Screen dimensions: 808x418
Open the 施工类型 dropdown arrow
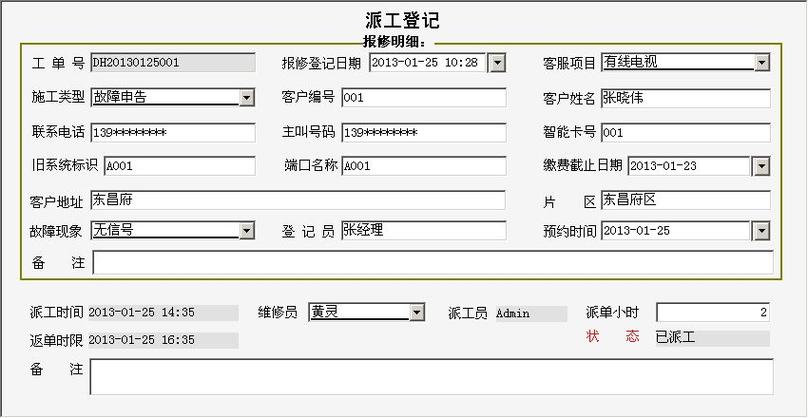coord(247,97)
